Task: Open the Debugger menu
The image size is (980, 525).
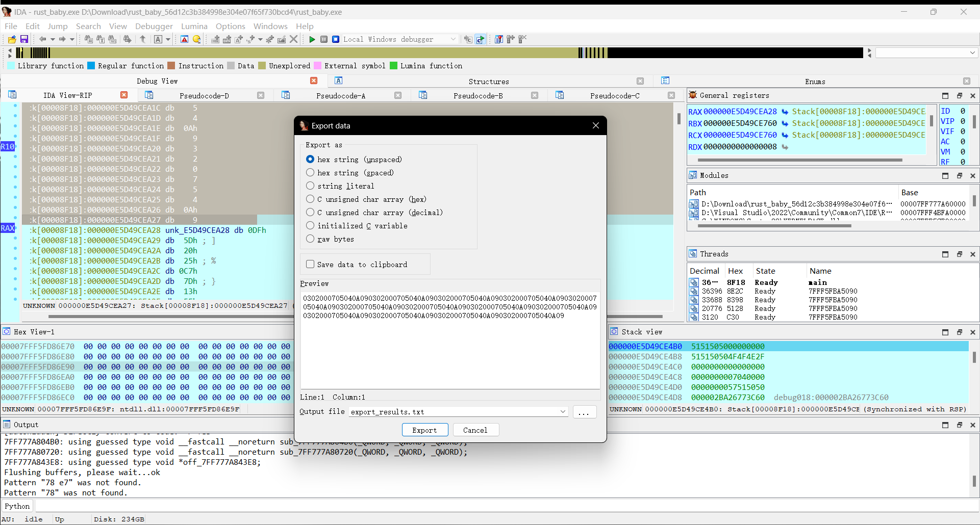Action: pyautogui.click(x=154, y=26)
